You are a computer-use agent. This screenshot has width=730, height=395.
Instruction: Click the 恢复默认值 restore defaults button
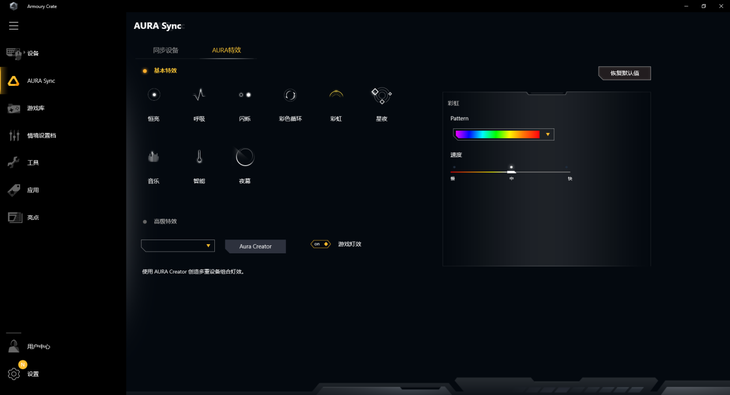pyautogui.click(x=624, y=73)
